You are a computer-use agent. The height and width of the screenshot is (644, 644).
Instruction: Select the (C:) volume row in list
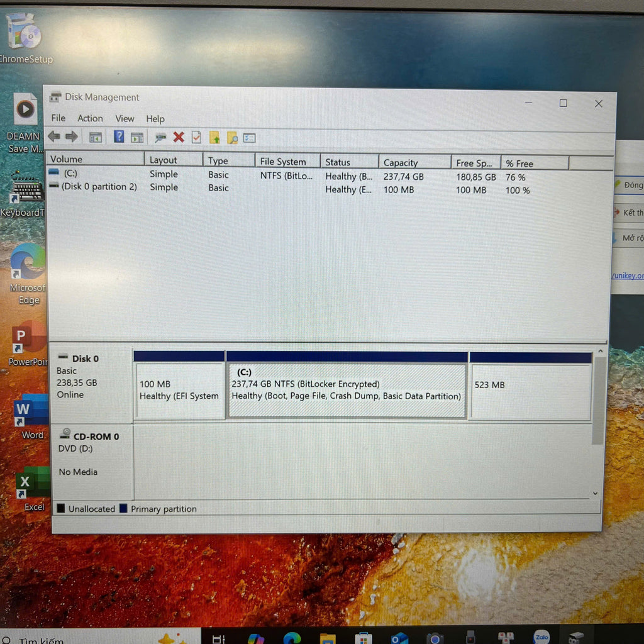70,174
